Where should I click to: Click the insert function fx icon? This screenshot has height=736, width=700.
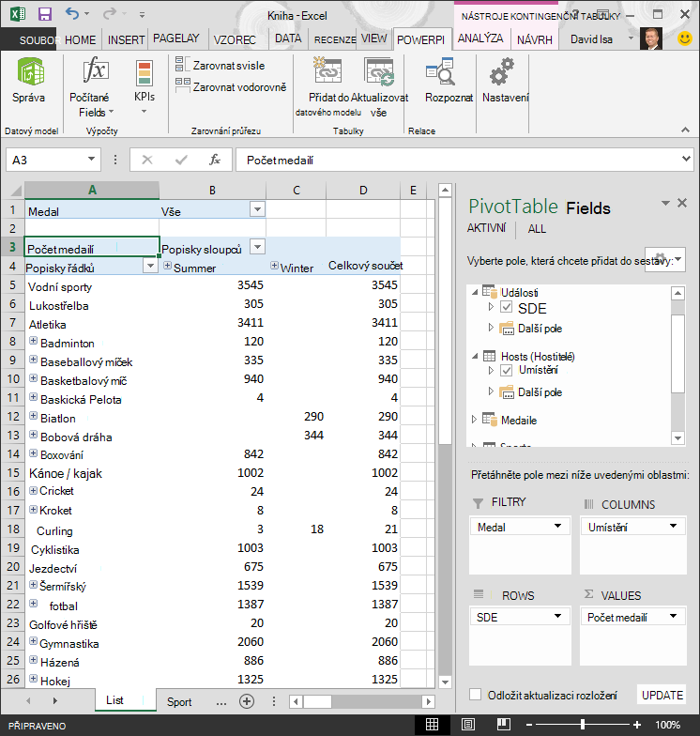tap(214, 160)
